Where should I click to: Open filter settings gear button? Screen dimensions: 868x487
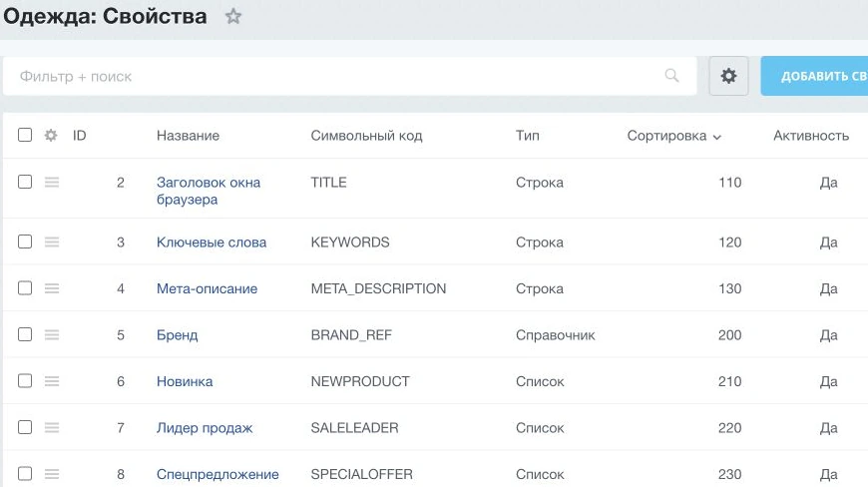point(728,76)
